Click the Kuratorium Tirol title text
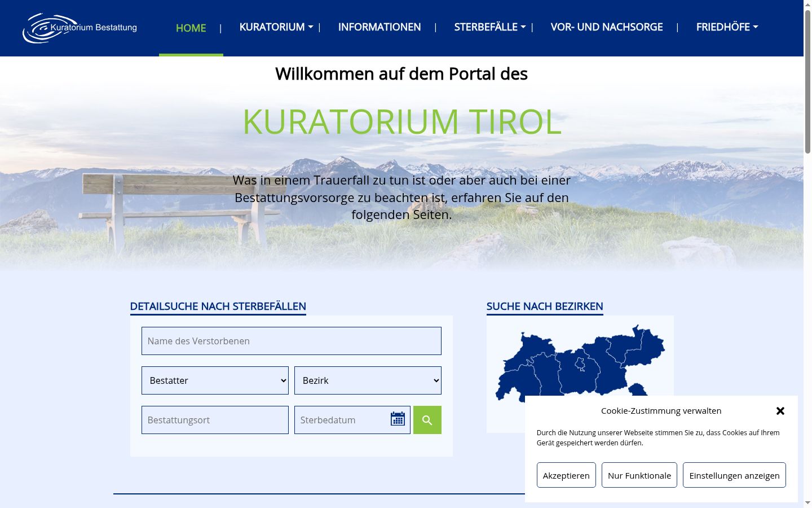This screenshot has height=508, width=812. [402, 121]
